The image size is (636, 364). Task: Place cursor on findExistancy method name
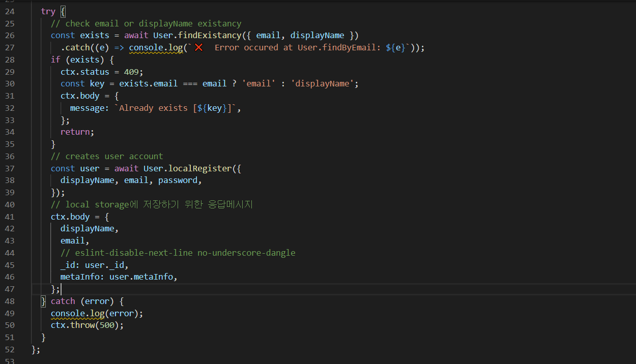coord(210,36)
